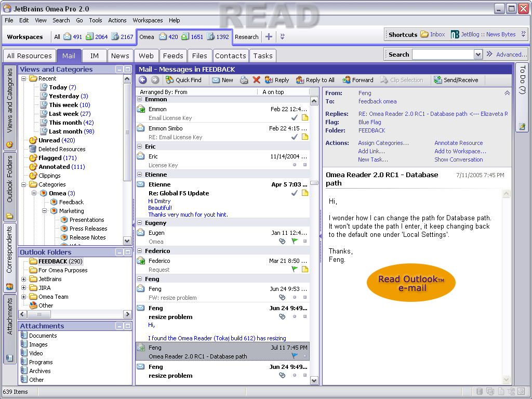Delete the message with the red X icon
Image resolution: width=532 pixels, height=399 pixels.
click(257, 80)
